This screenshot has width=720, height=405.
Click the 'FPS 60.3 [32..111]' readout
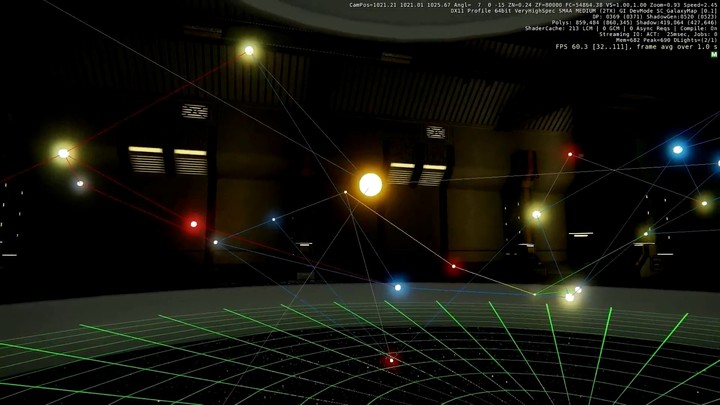tap(636, 47)
